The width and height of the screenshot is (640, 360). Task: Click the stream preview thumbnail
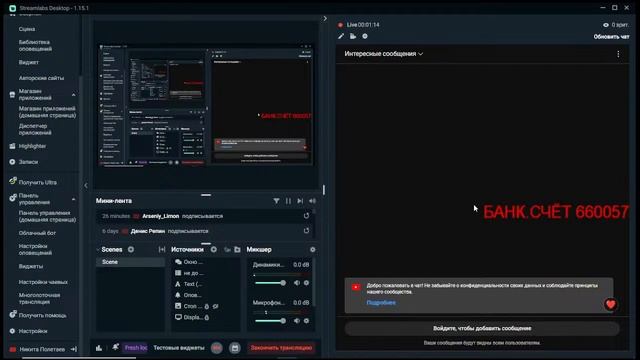click(x=206, y=105)
